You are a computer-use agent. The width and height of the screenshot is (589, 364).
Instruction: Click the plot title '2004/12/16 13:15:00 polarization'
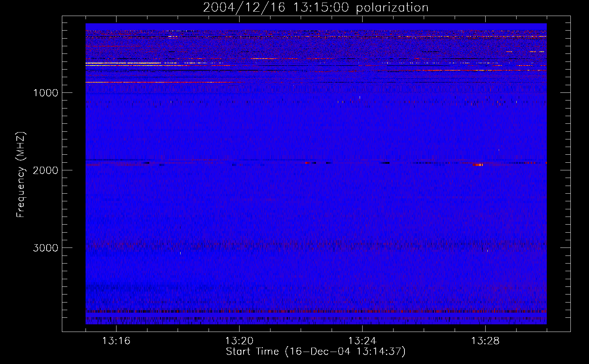(316, 8)
